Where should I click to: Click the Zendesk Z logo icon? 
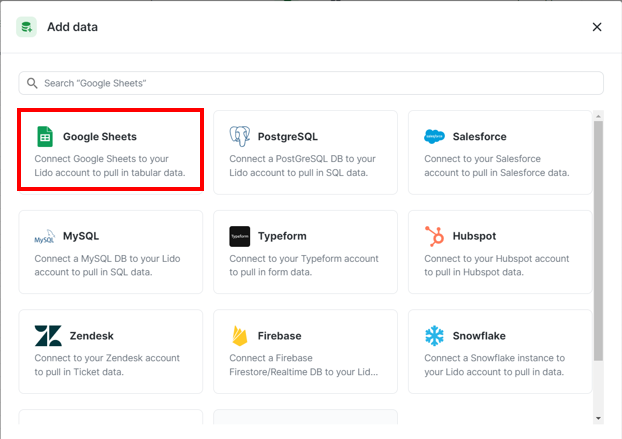pyautogui.click(x=48, y=336)
